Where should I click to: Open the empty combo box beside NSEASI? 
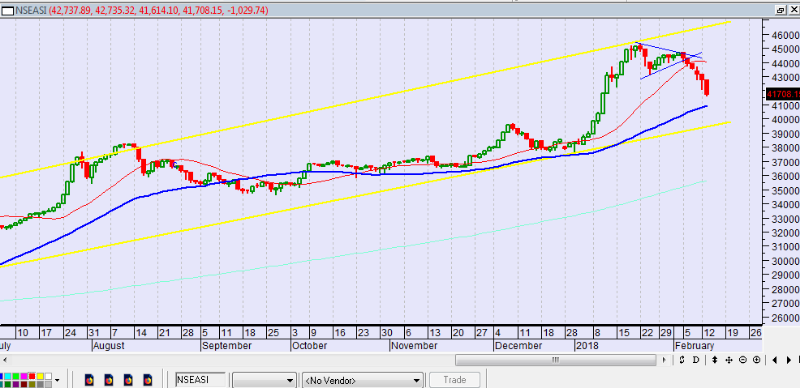(264, 380)
